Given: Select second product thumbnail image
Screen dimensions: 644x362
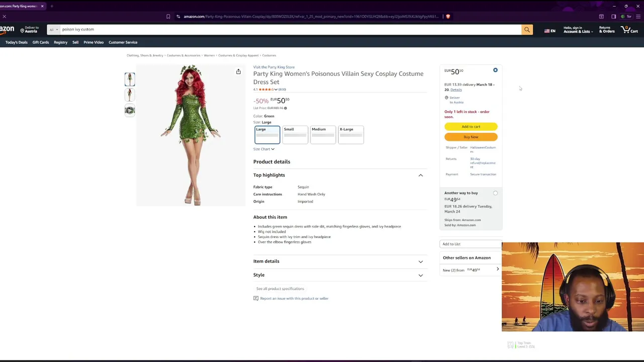Looking at the screenshot, I should [x=130, y=95].
